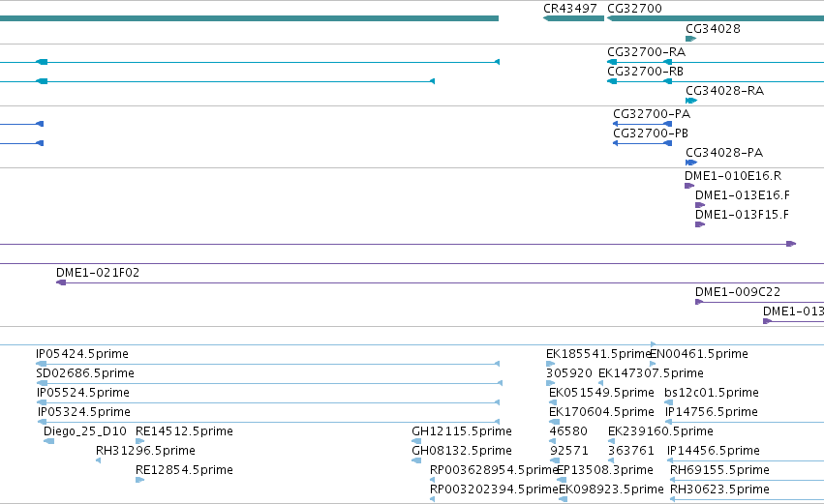824x504 pixels.
Task: Select the CG34028-PA arrow glyph
Action: pyautogui.click(x=691, y=163)
